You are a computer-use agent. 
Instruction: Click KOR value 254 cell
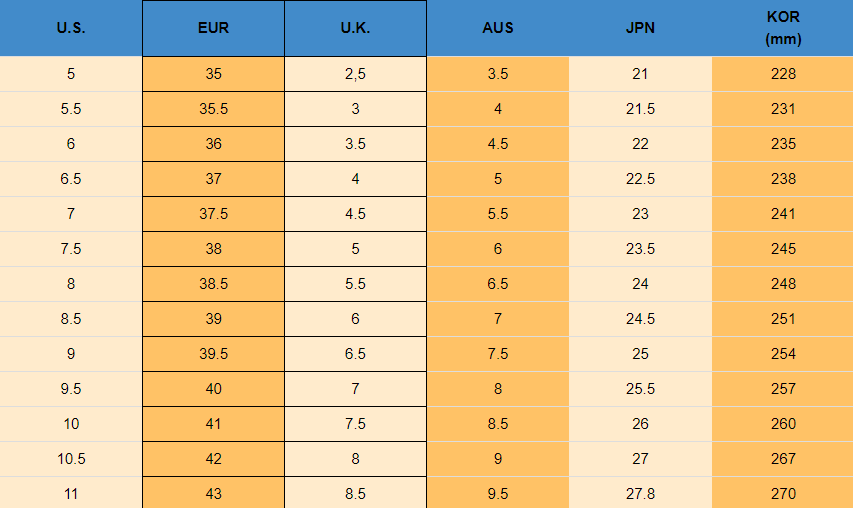tap(783, 354)
